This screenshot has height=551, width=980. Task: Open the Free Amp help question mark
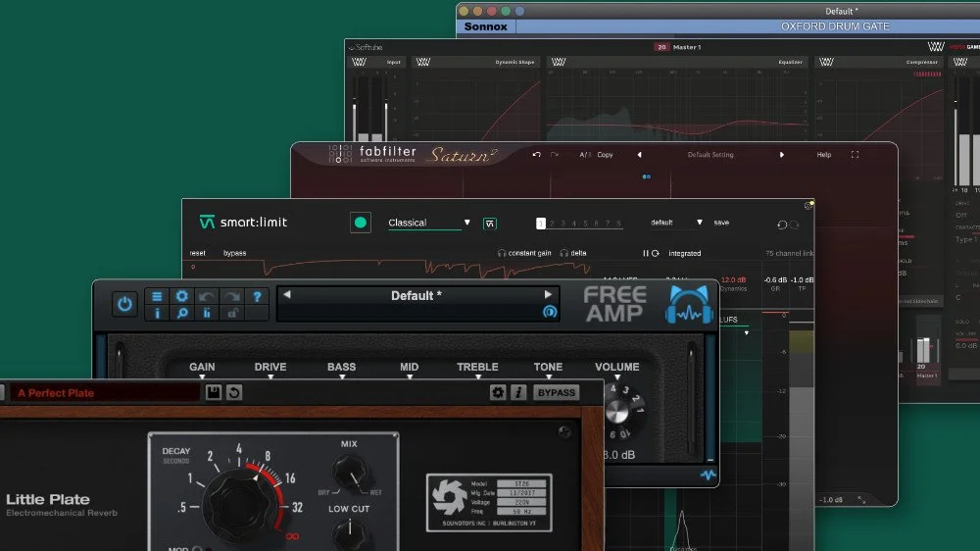point(257,296)
